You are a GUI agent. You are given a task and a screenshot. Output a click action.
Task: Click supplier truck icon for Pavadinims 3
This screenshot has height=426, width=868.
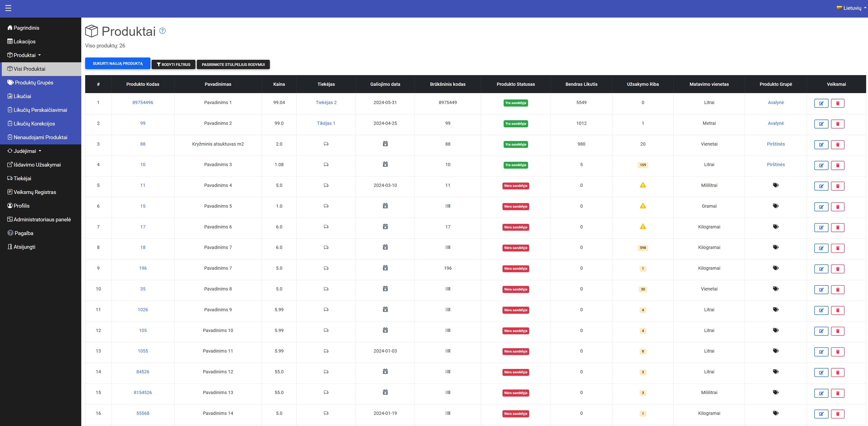coord(326,165)
